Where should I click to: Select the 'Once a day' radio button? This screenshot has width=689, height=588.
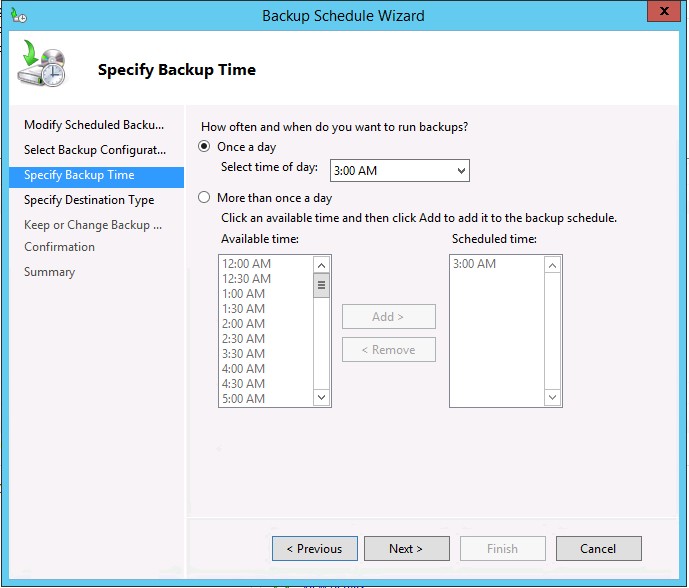[205, 147]
